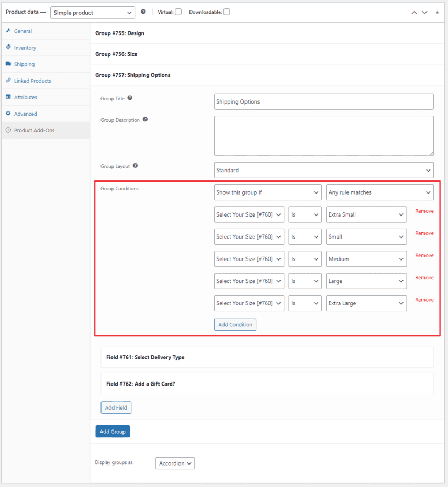
Task: Remove the Extra Large condition rule
Action: 424,300
